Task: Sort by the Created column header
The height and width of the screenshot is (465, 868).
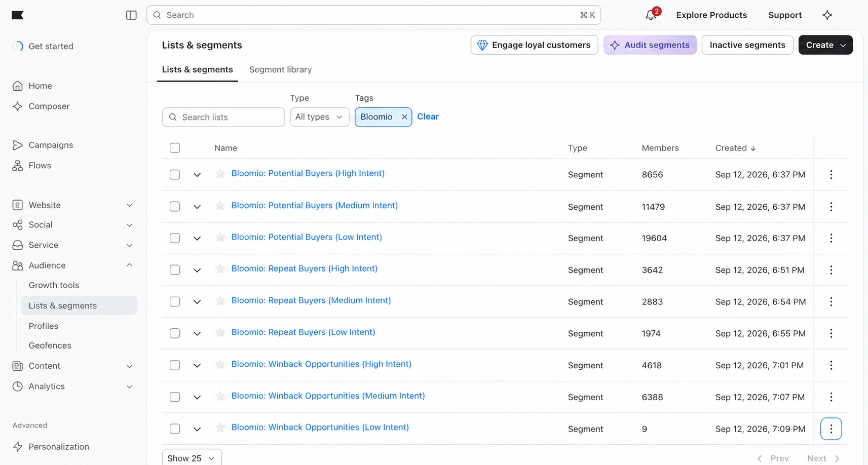Action: coord(735,148)
